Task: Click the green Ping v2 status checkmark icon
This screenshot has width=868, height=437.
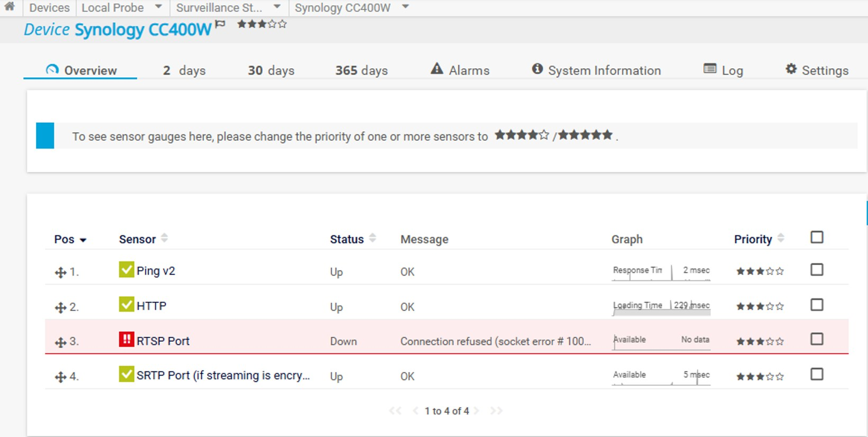Action: point(126,270)
